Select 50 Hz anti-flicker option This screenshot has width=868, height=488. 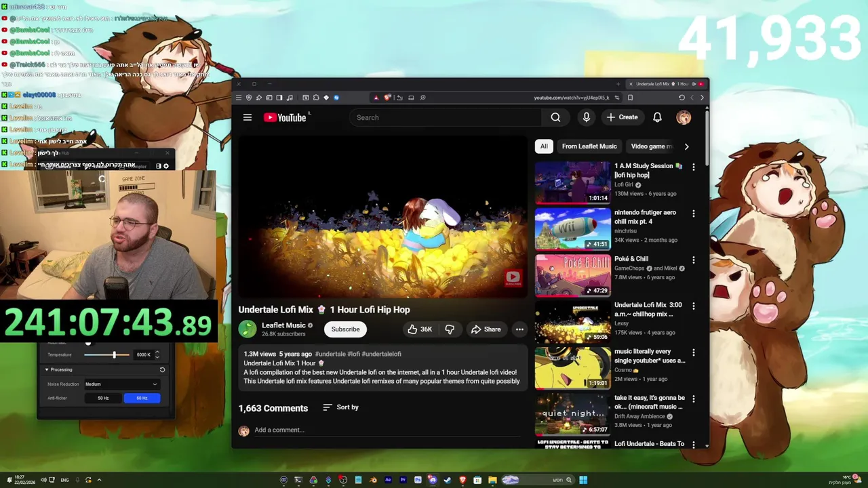tap(103, 398)
